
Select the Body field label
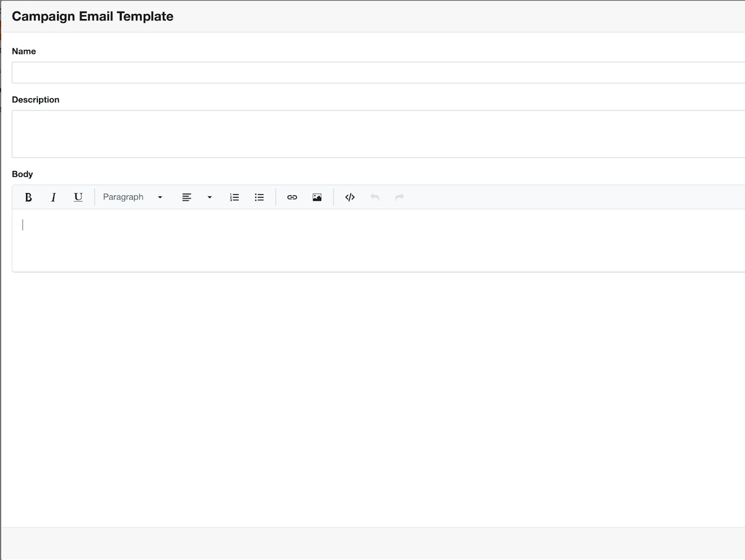click(x=23, y=174)
